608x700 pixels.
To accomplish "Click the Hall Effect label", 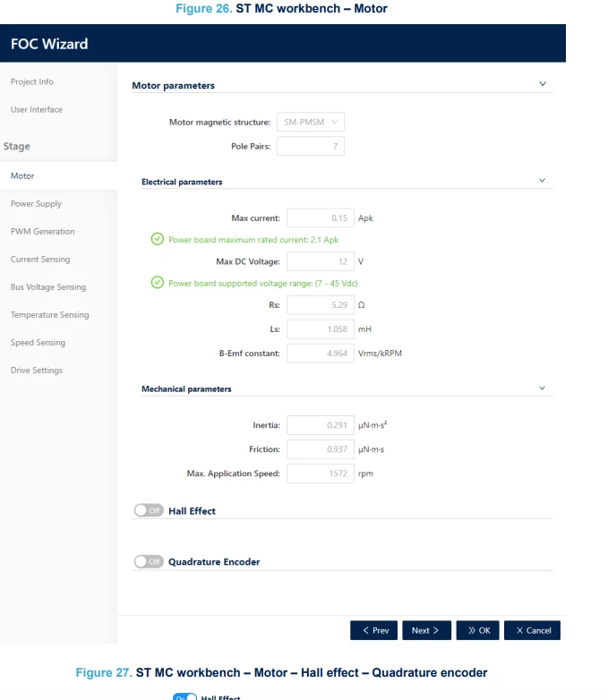I will pos(192,511).
